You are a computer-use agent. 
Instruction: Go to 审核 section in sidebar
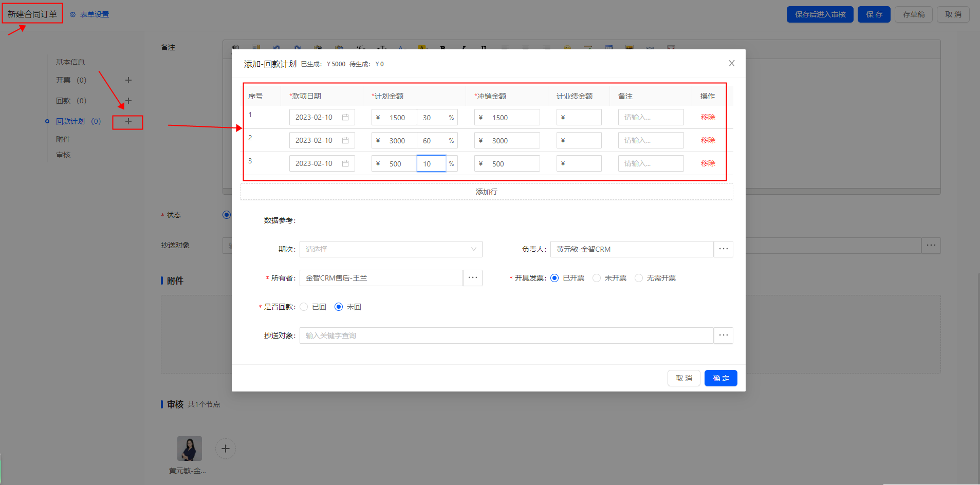coord(63,155)
